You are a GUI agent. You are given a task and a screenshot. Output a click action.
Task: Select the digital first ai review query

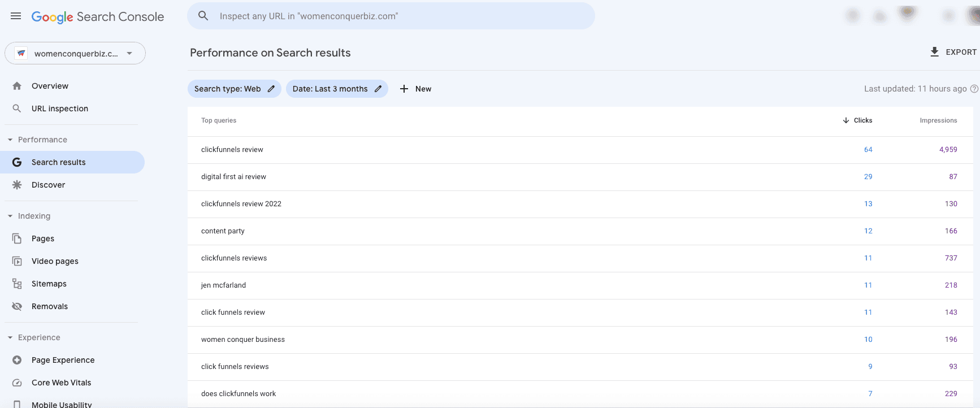click(580, 177)
